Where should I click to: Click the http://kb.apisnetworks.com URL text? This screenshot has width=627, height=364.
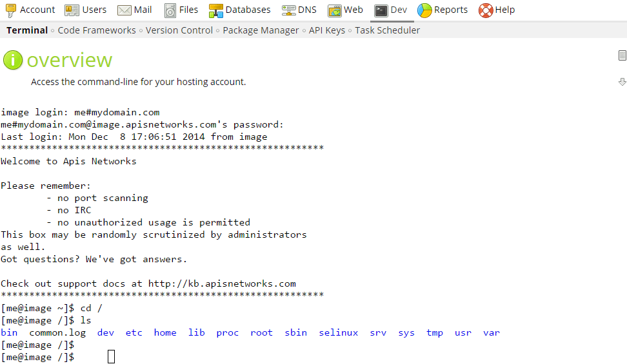pyautogui.click(x=222, y=283)
